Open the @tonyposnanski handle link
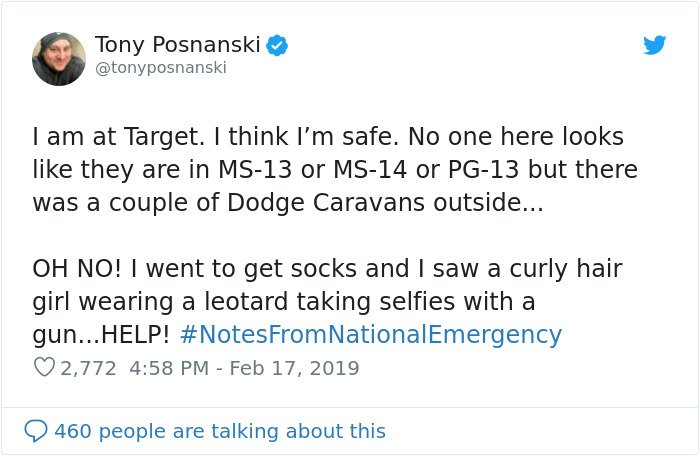 [x=160, y=68]
